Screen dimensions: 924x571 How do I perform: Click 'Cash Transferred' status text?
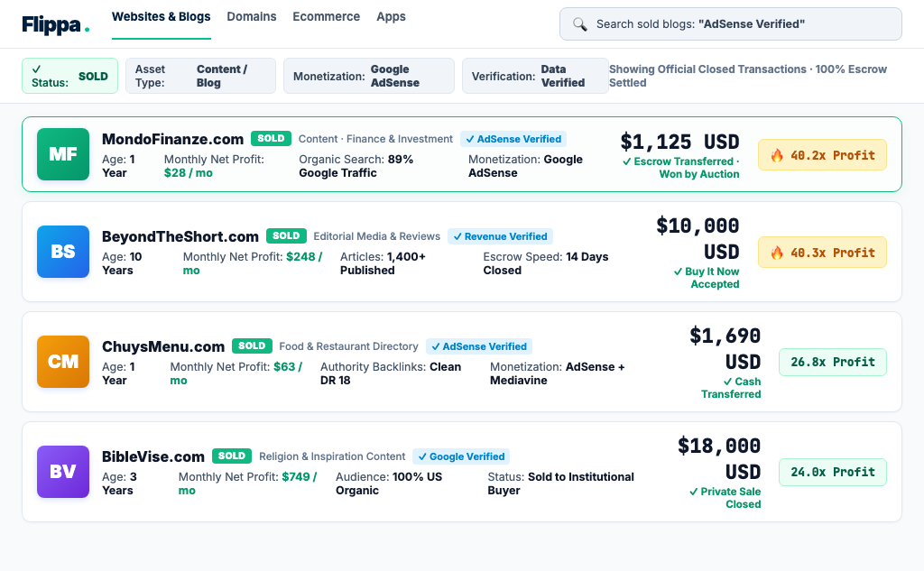731,388
